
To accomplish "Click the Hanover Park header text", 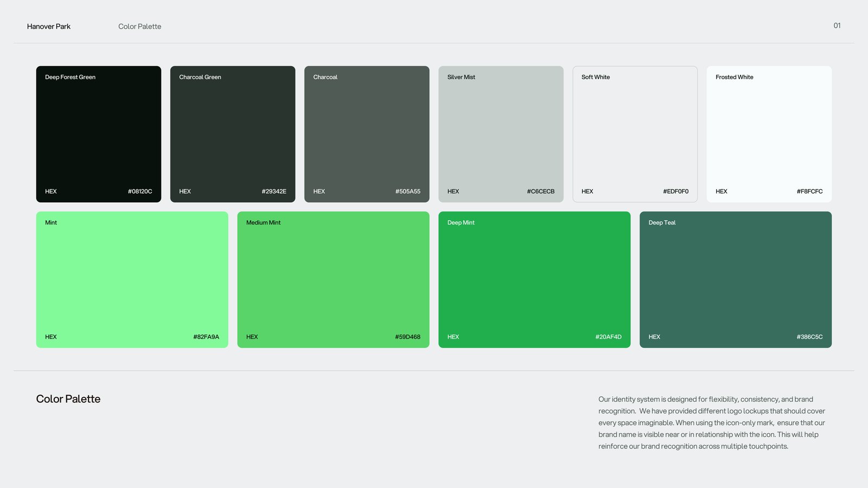I will tap(49, 27).
